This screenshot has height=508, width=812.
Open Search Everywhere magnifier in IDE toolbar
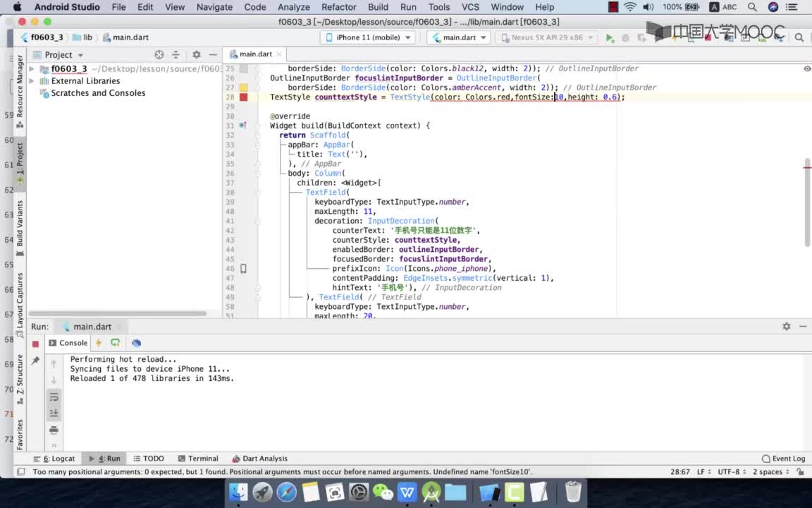click(799, 37)
